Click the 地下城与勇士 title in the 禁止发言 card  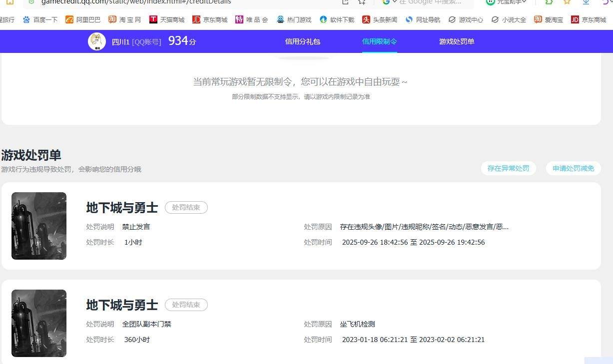(x=122, y=208)
